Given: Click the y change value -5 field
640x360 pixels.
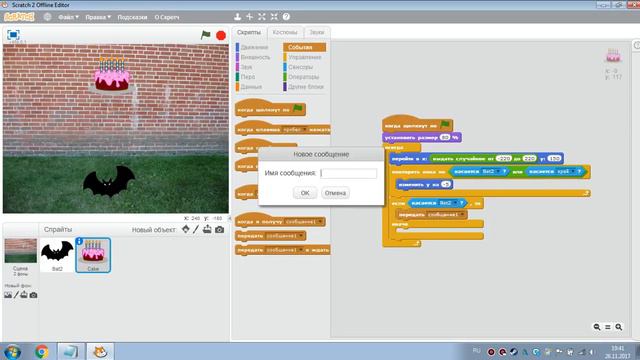Looking at the screenshot, I should tap(446, 184).
